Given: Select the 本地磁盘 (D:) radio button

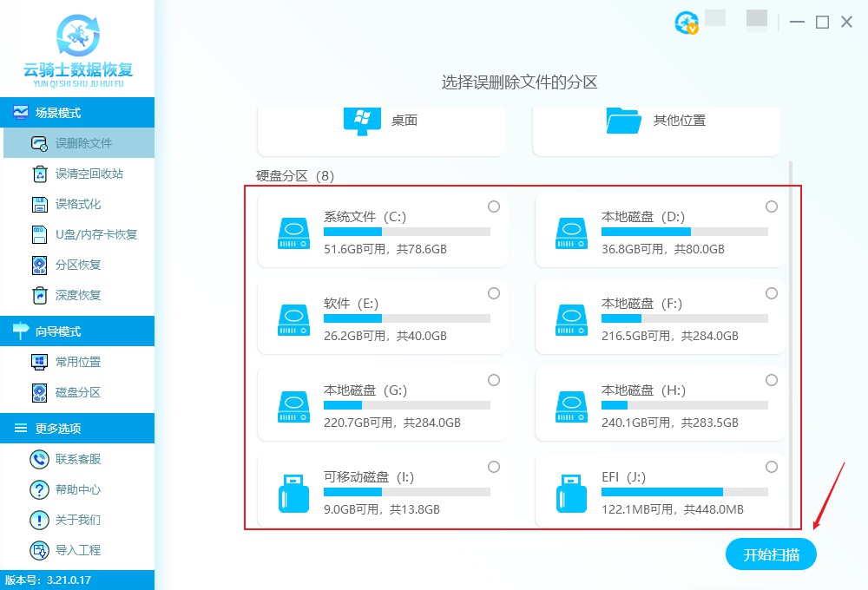Looking at the screenshot, I should (772, 206).
